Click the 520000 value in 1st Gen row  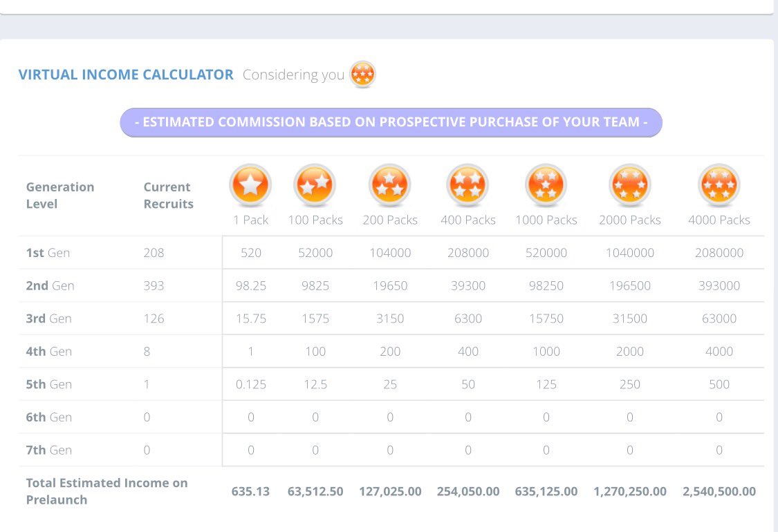point(546,253)
